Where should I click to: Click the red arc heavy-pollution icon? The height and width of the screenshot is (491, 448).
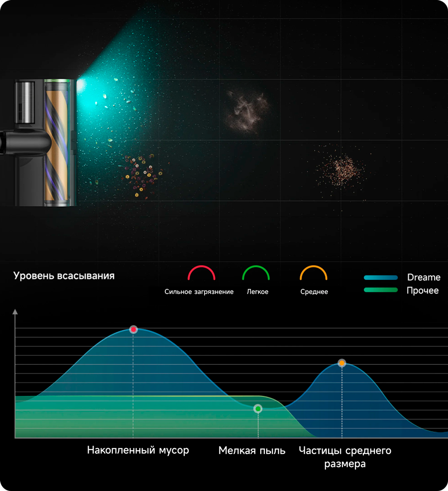[x=201, y=274]
